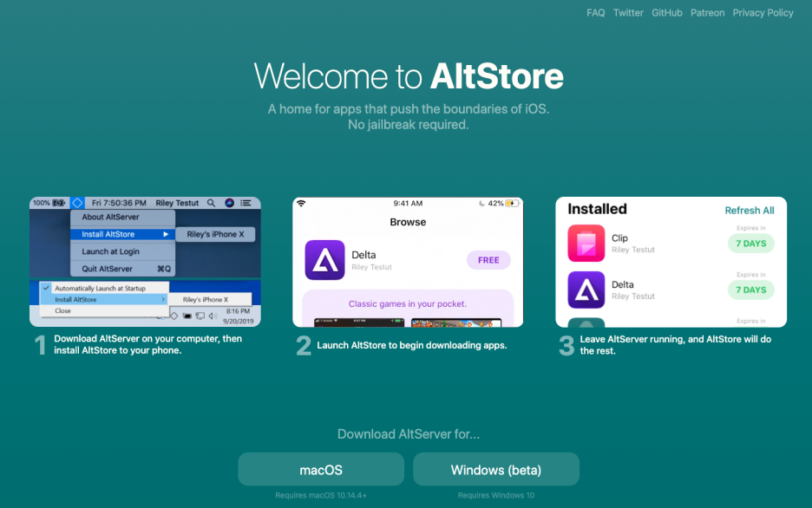Click Close in Windows tray menu
Screen dimensions: 812x508
[x=104, y=311]
